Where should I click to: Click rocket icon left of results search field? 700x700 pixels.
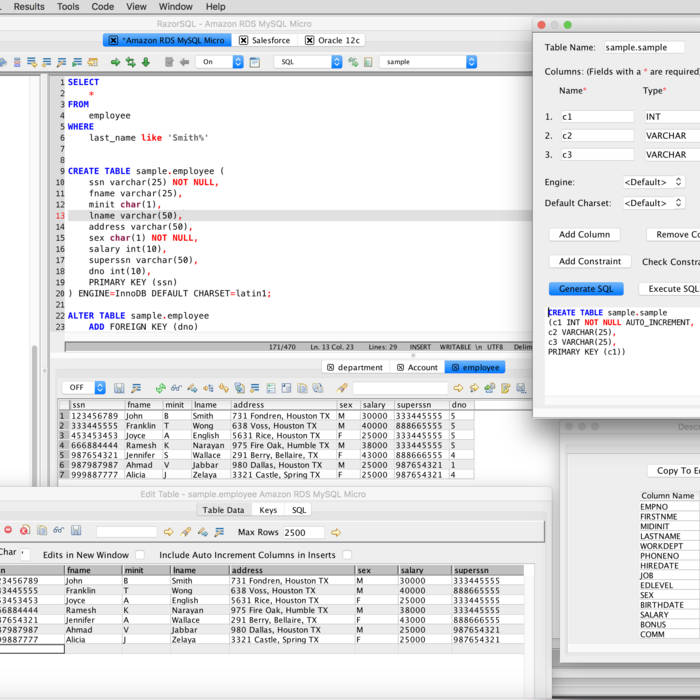pos(342,388)
